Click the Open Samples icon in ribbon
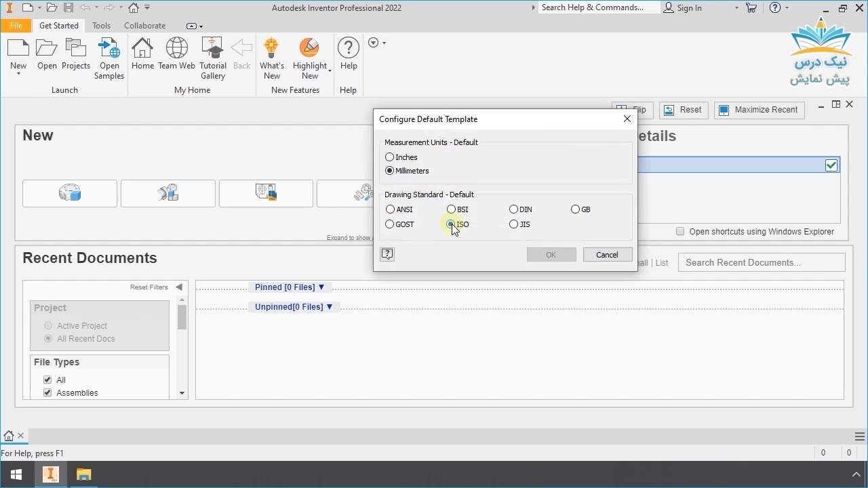The image size is (868, 488). (x=109, y=49)
